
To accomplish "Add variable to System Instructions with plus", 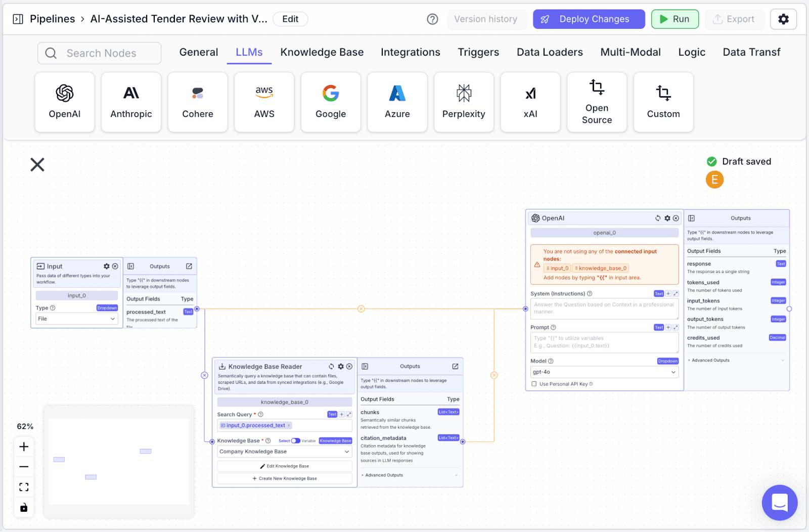I will 668,293.
